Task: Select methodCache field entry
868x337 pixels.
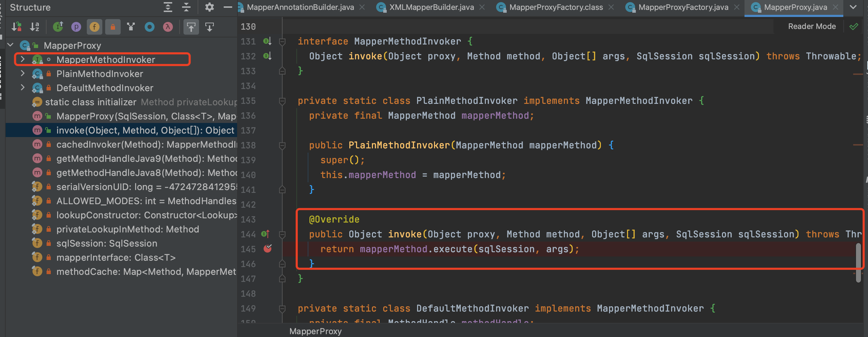Action: (x=121, y=272)
